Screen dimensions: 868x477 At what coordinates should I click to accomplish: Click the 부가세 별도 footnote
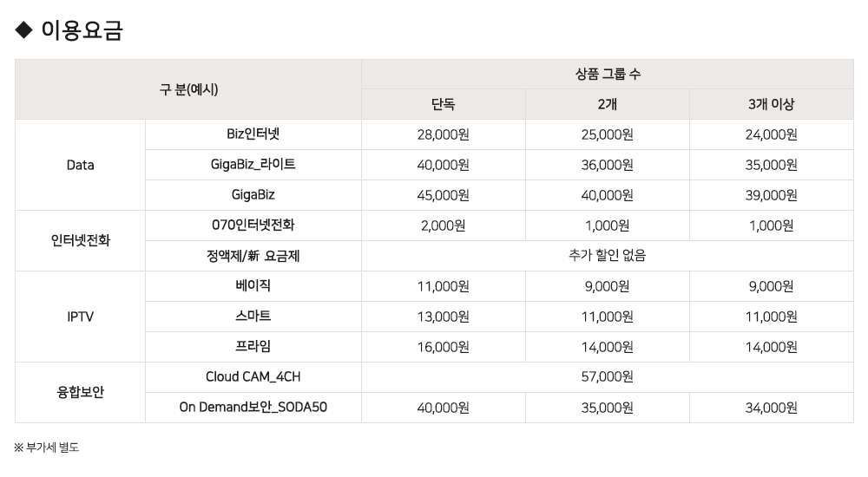click(47, 448)
